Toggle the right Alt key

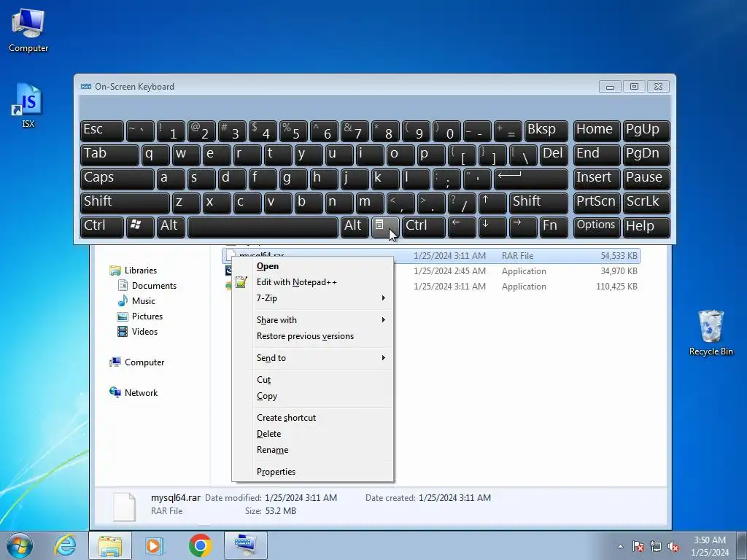point(355,226)
